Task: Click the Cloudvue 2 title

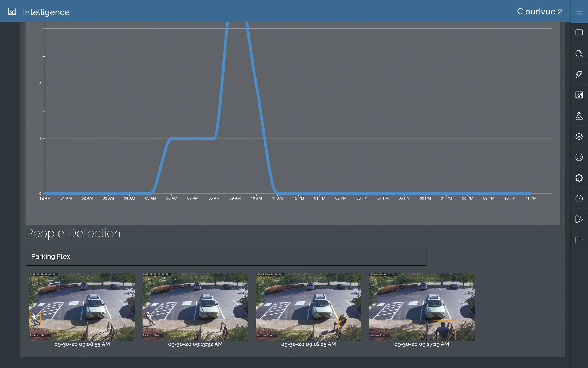Action: pos(539,11)
